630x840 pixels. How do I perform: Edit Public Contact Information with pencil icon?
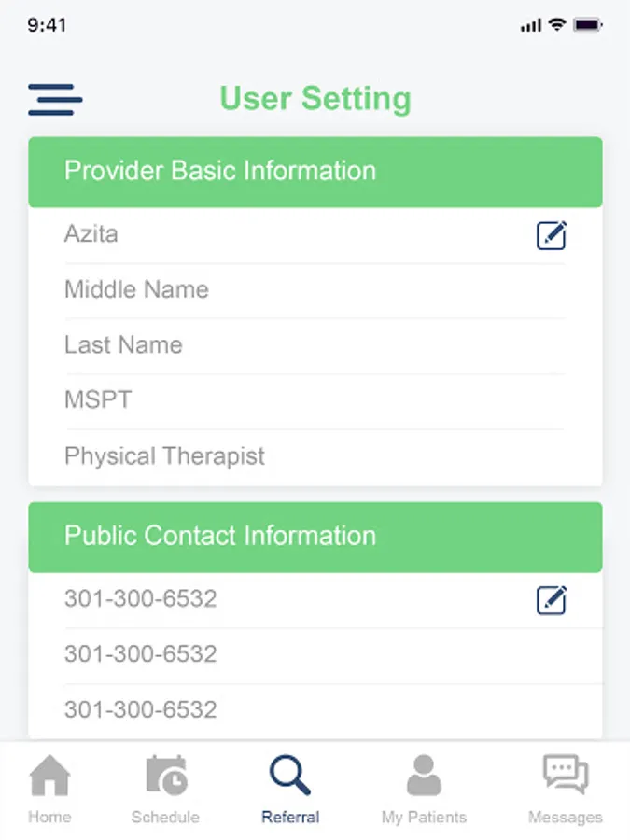coord(552,600)
